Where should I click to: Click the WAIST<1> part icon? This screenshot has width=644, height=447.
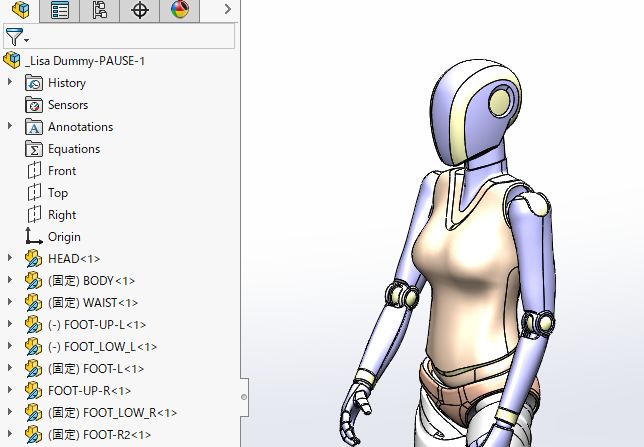pyautogui.click(x=33, y=303)
